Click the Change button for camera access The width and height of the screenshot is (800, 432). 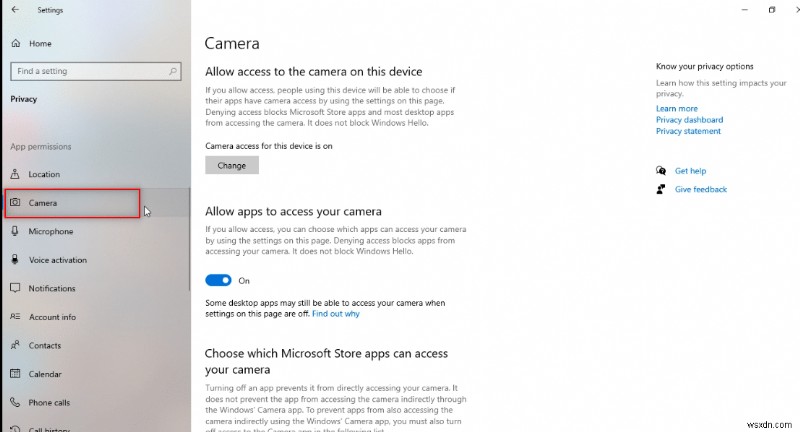coord(232,165)
